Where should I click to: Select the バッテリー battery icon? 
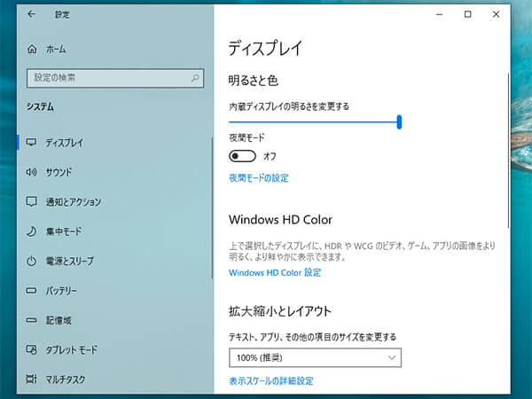pyautogui.click(x=31, y=291)
